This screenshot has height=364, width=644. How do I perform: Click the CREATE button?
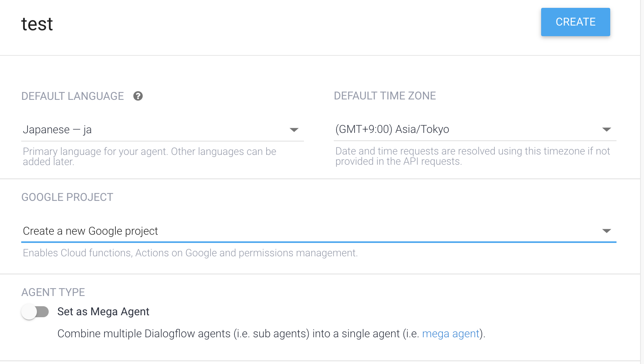pos(575,22)
